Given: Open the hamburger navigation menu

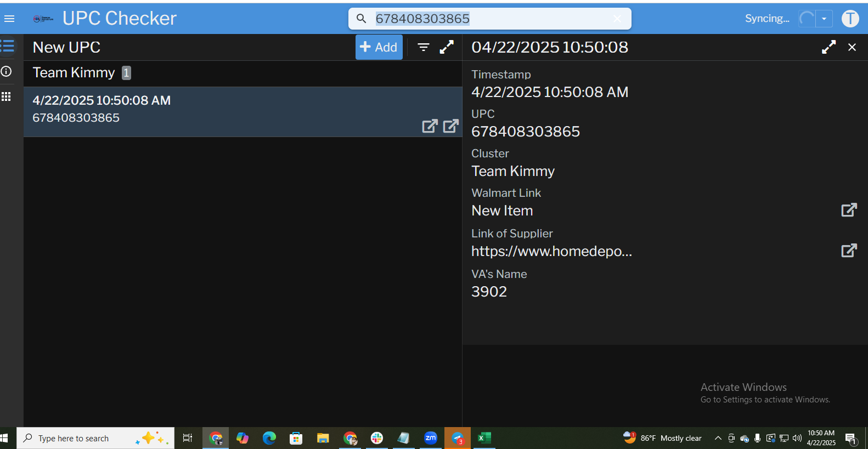Looking at the screenshot, I should pos(9,19).
